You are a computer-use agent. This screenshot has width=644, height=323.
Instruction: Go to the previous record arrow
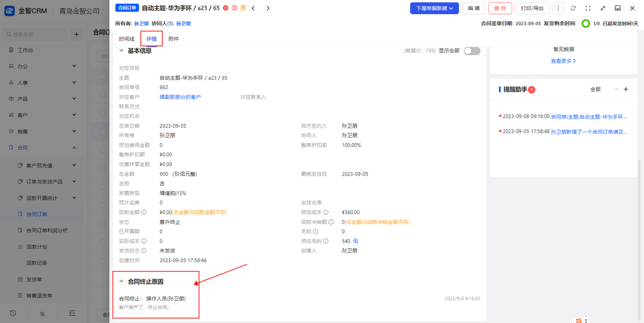tap(253, 8)
